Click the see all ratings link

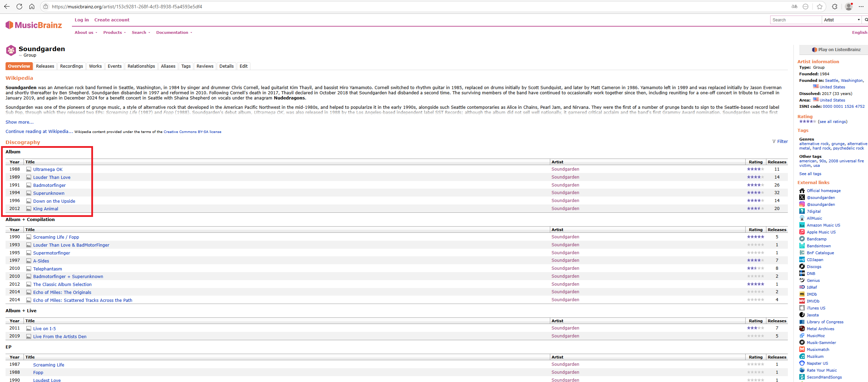(x=833, y=122)
